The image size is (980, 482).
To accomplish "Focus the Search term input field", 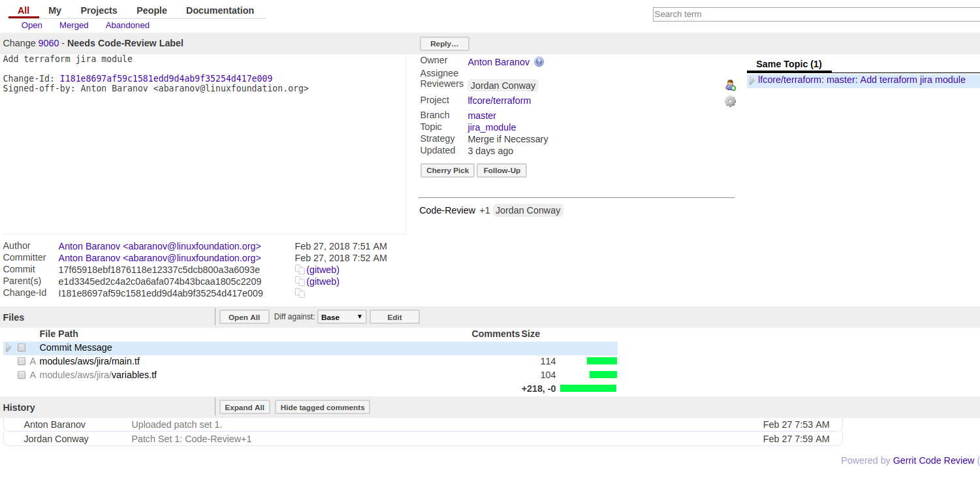I will [816, 14].
